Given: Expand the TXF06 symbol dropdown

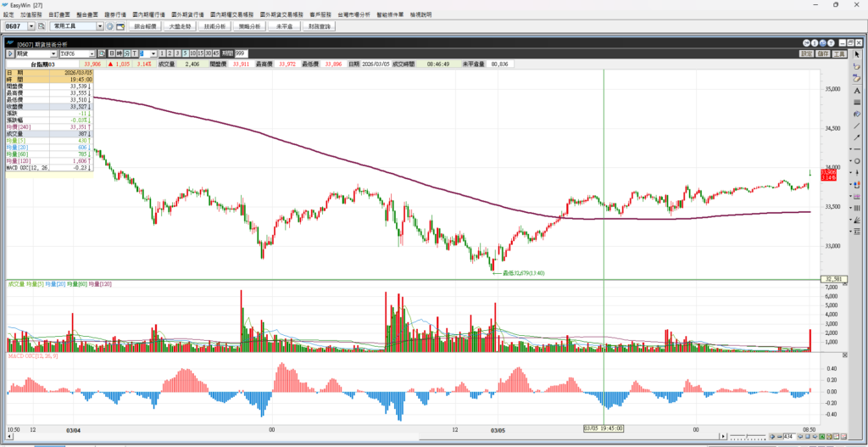Looking at the screenshot, I should pos(90,53).
